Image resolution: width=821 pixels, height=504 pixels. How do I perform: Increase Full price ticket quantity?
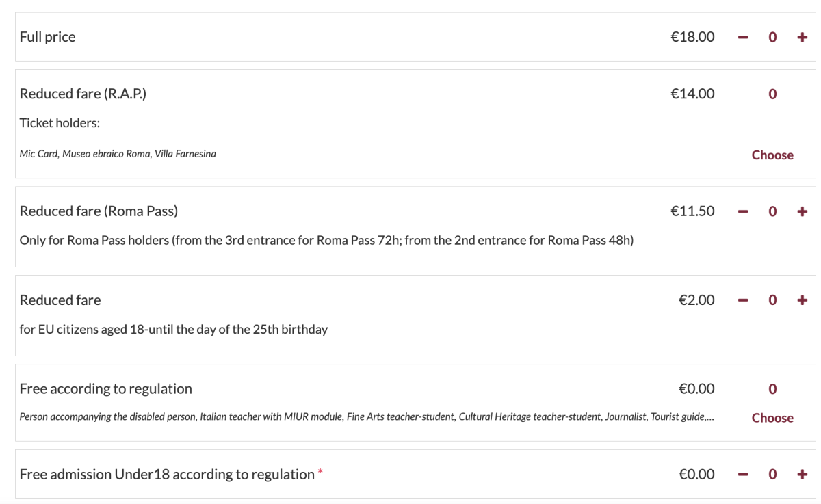point(803,37)
